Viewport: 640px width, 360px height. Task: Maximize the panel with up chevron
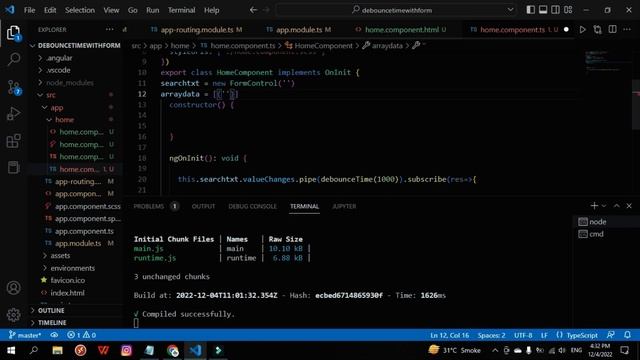pyautogui.click(x=616, y=206)
